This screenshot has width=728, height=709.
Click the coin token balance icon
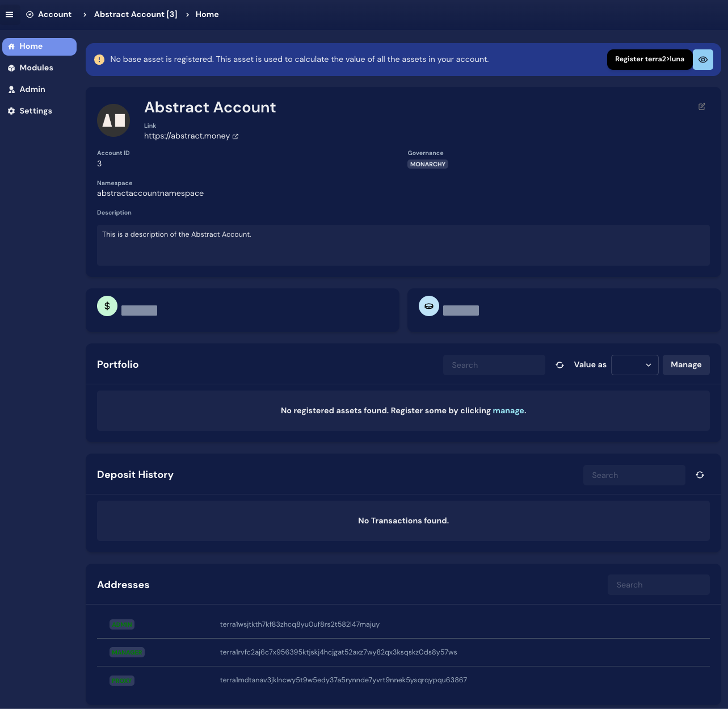pyautogui.click(x=429, y=307)
